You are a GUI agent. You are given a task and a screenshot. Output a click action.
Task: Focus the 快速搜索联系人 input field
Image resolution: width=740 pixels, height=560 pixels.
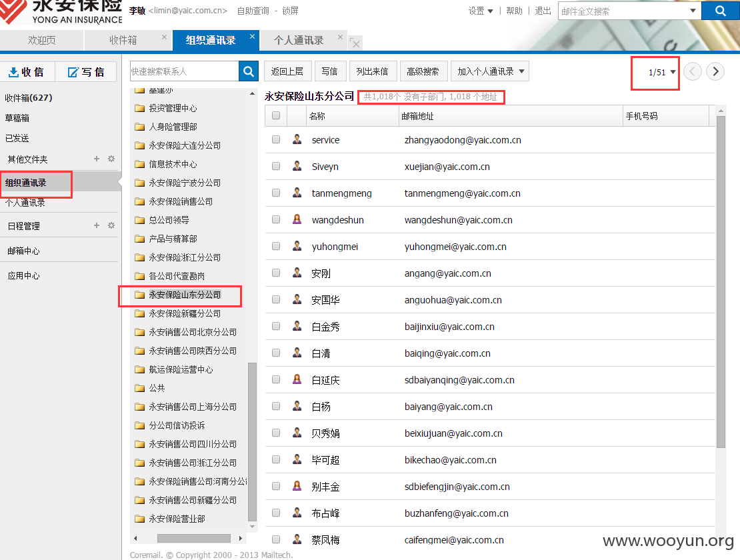click(184, 71)
